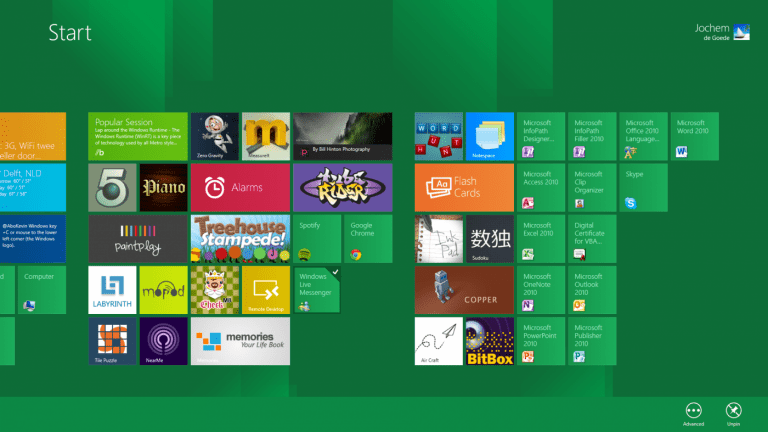Open the Notespace tile
768x432 pixels.
(490, 136)
